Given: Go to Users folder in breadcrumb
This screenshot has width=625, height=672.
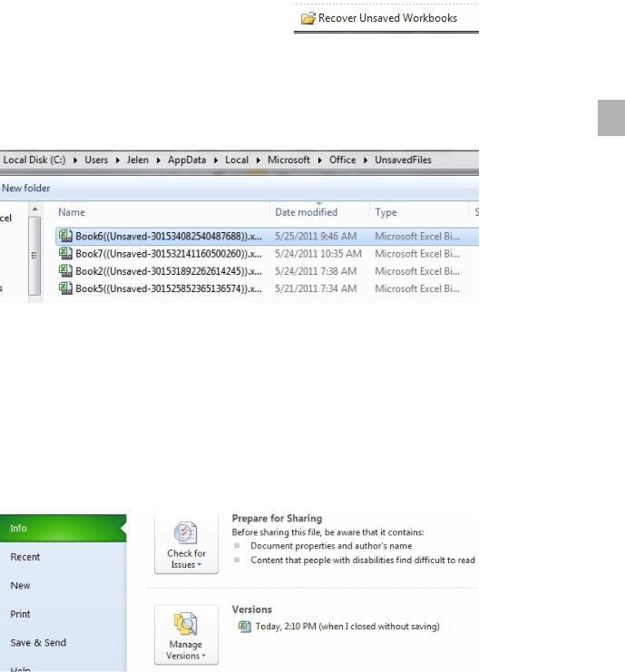Looking at the screenshot, I should point(96,160).
